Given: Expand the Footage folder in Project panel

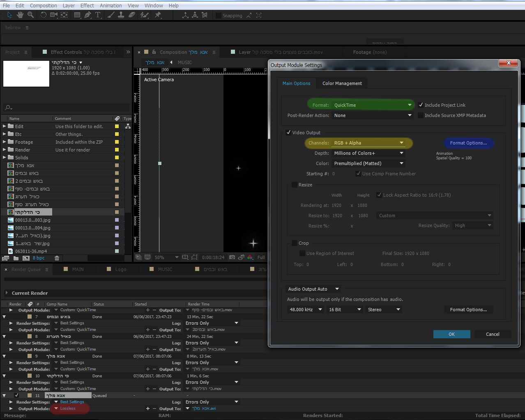Looking at the screenshot, I should click(x=5, y=142).
